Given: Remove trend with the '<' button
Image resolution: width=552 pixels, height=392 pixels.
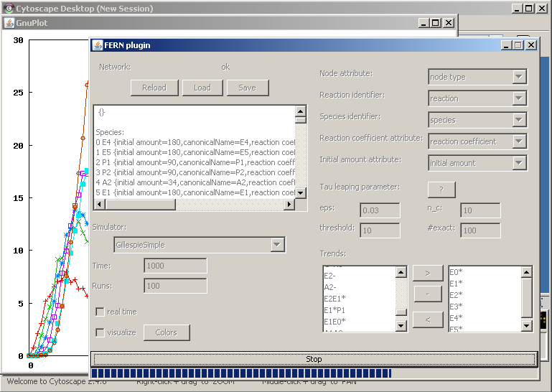Looking at the screenshot, I should pyautogui.click(x=427, y=319).
